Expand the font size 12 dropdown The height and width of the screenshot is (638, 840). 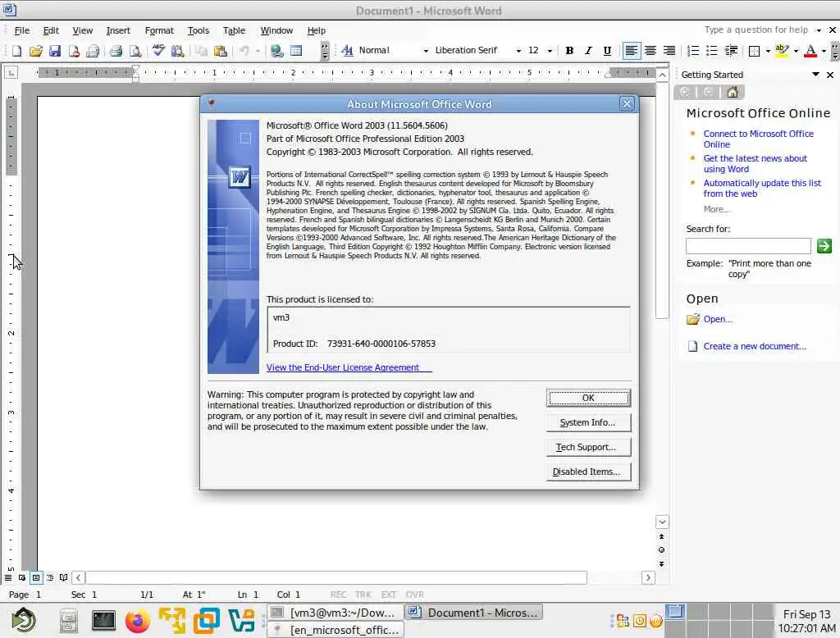tap(550, 51)
